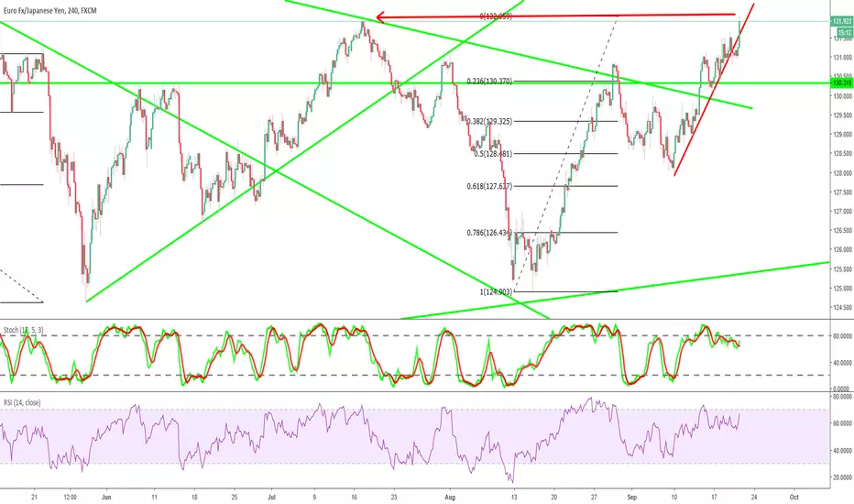Click the green 130.315 price tag
Screen dimensions: 854x504
[x=841, y=82]
